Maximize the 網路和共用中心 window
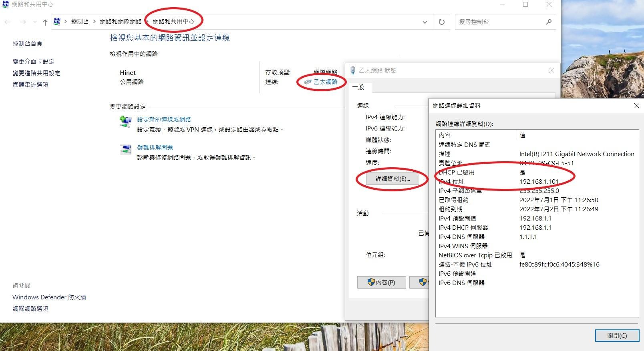644x351 pixels. pos(525,4)
